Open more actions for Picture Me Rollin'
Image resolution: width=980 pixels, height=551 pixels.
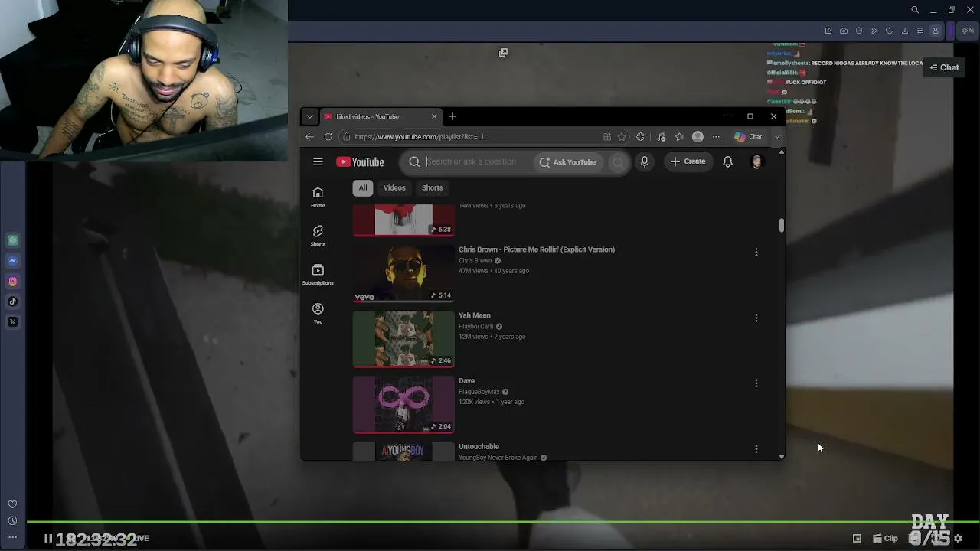(756, 252)
